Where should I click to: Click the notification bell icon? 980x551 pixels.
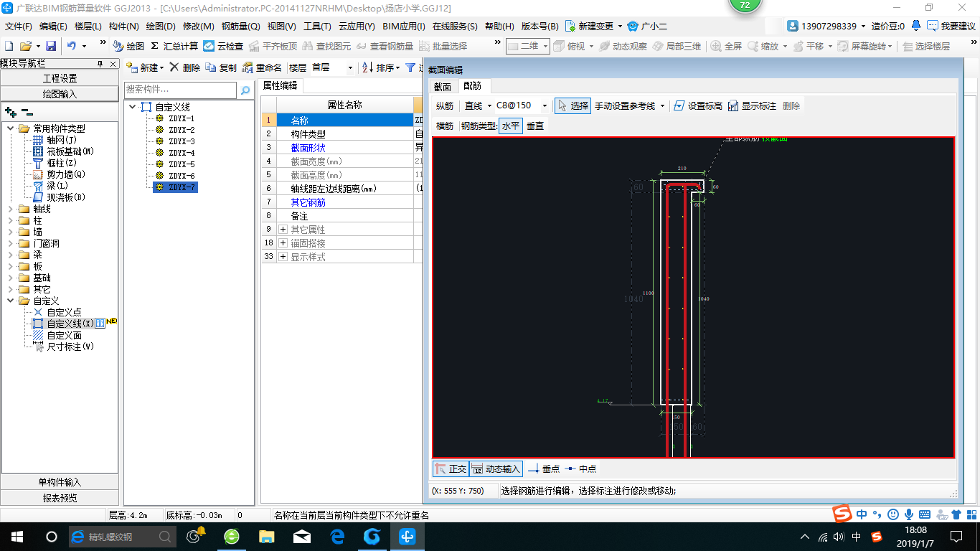pyautogui.click(x=916, y=26)
